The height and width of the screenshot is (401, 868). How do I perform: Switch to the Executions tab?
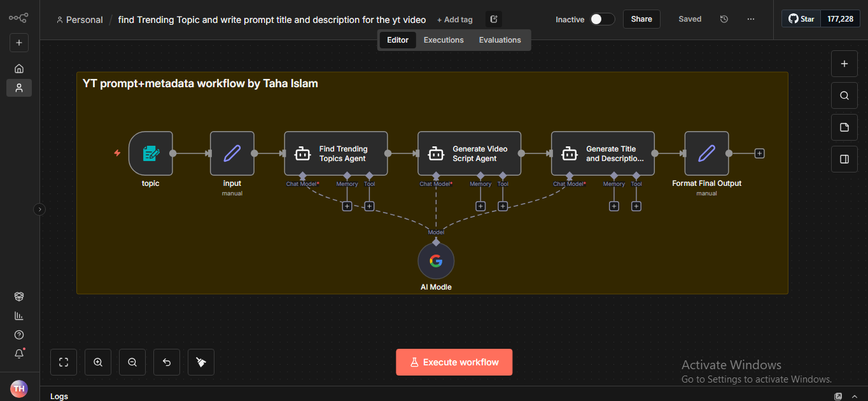pos(444,40)
